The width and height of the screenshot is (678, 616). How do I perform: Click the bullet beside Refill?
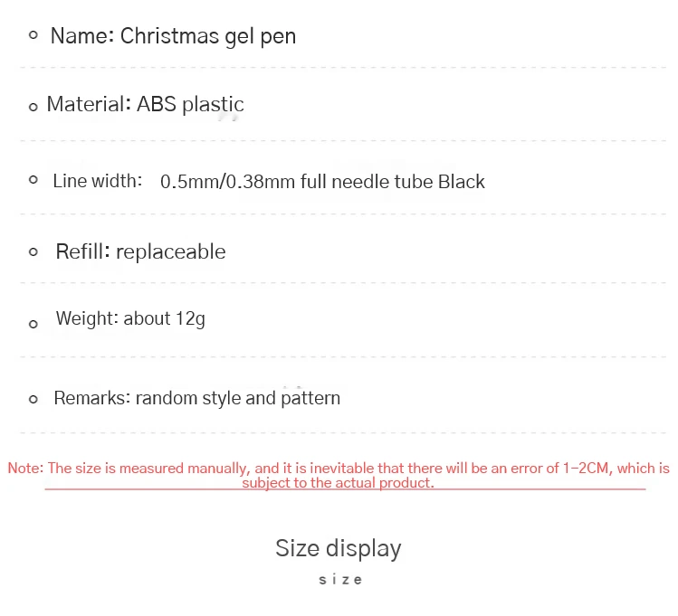tap(33, 251)
